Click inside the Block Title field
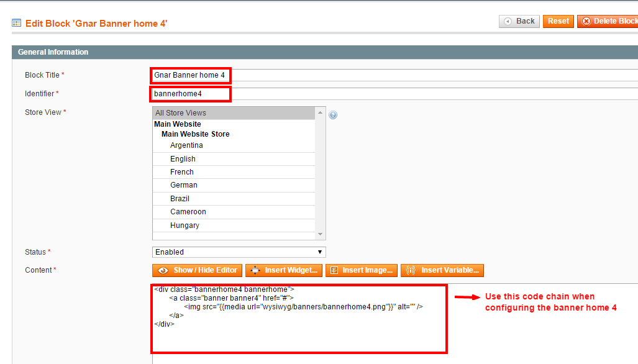The height and width of the screenshot is (364, 638). tap(394, 75)
